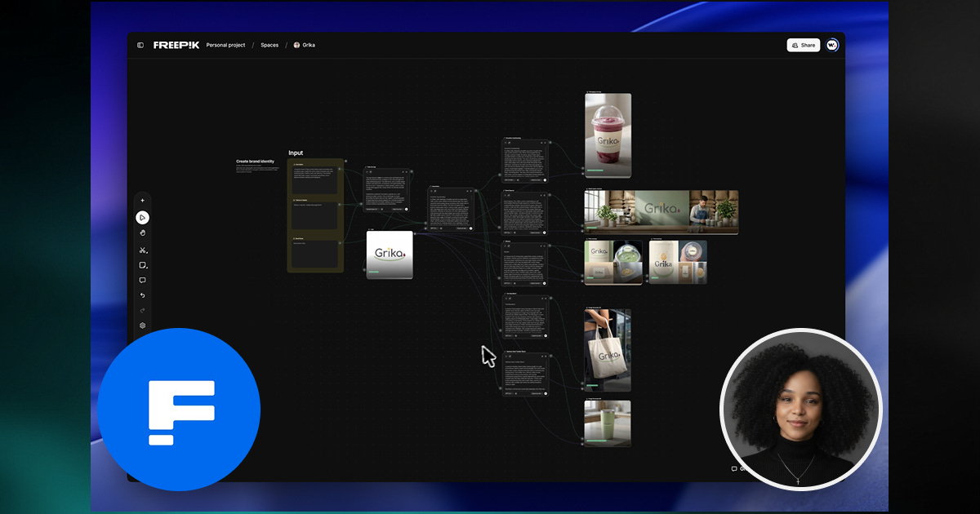Viewport: 980px width, 514px height.
Task: Undo the last action
Action: tap(142, 295)
